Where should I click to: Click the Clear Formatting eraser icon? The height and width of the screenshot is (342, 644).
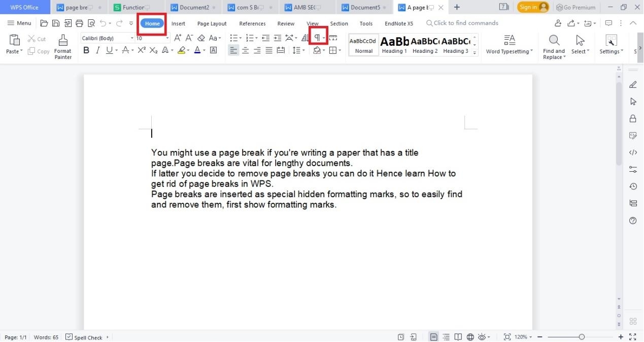[x=201, y=38]
